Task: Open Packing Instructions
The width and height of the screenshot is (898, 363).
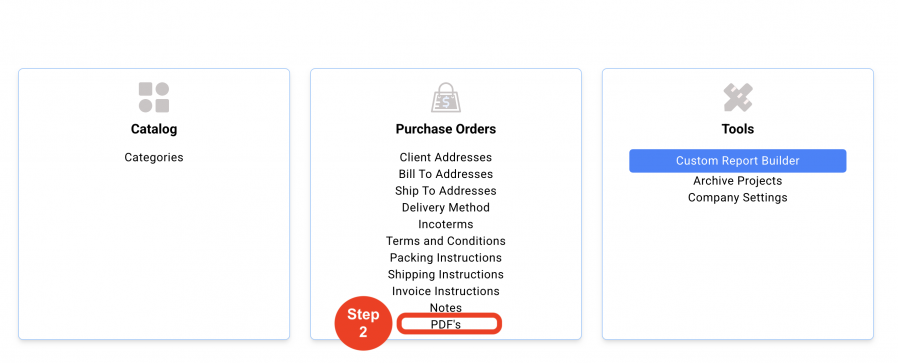Action: click(x=446, y=258)
